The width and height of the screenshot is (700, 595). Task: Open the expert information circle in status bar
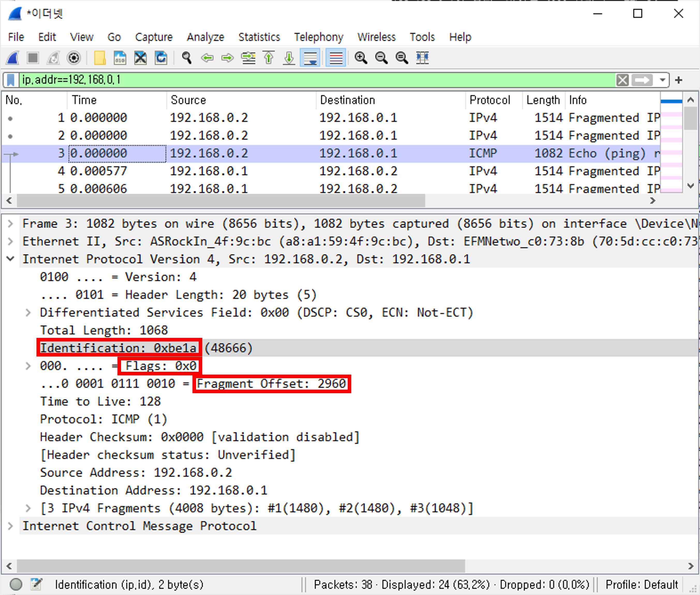pyautogui.click(x=16, y=584)
